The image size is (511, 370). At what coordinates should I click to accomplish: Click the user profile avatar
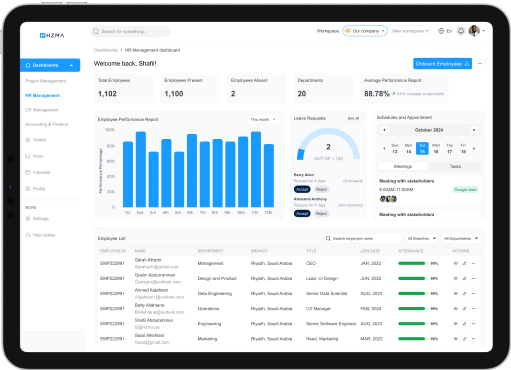[x=474, y=31]
